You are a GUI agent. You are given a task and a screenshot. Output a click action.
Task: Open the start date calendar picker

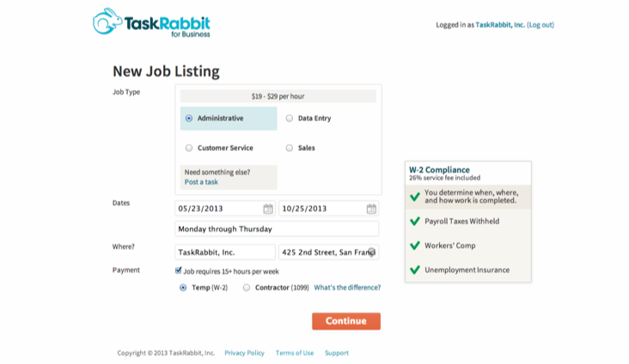(268, 209)
